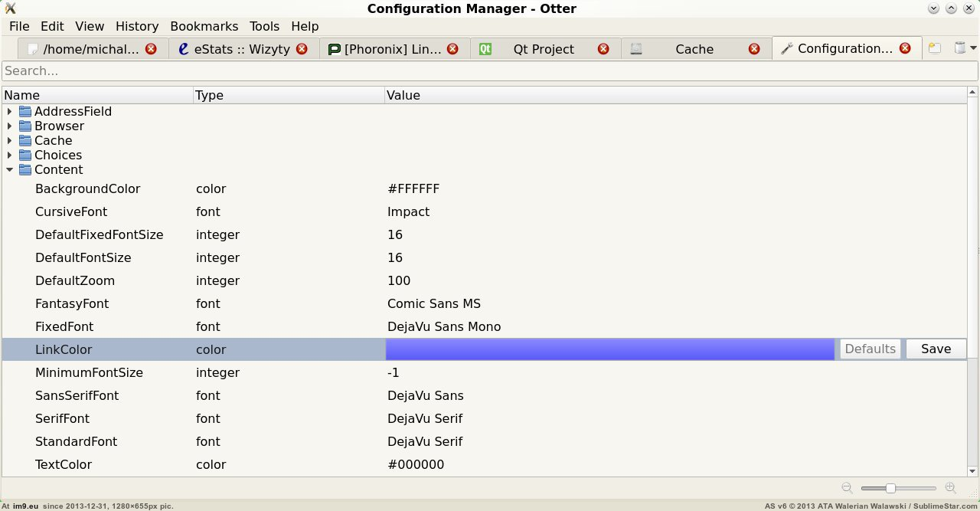Click the zoom slider handle

pyautogui.click(x=890, y=488)
